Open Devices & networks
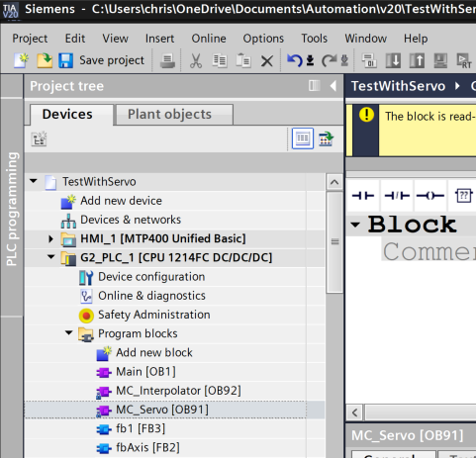This screenshot has height=458, width=476. 131,220
